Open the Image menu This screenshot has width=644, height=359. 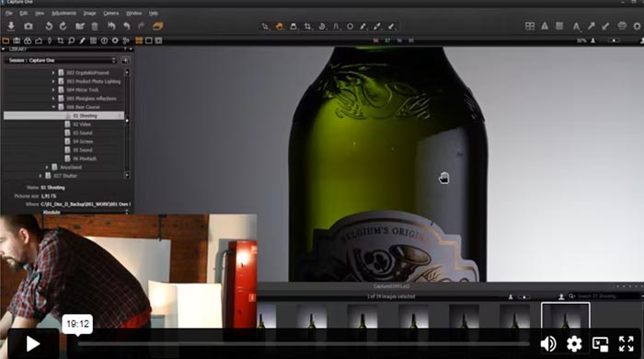89,13
